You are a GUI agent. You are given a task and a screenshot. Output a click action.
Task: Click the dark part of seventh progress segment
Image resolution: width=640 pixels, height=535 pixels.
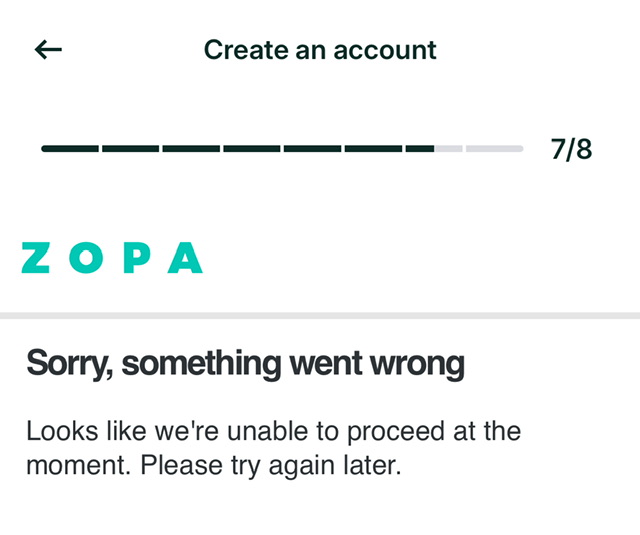click(x=420, y=149)
